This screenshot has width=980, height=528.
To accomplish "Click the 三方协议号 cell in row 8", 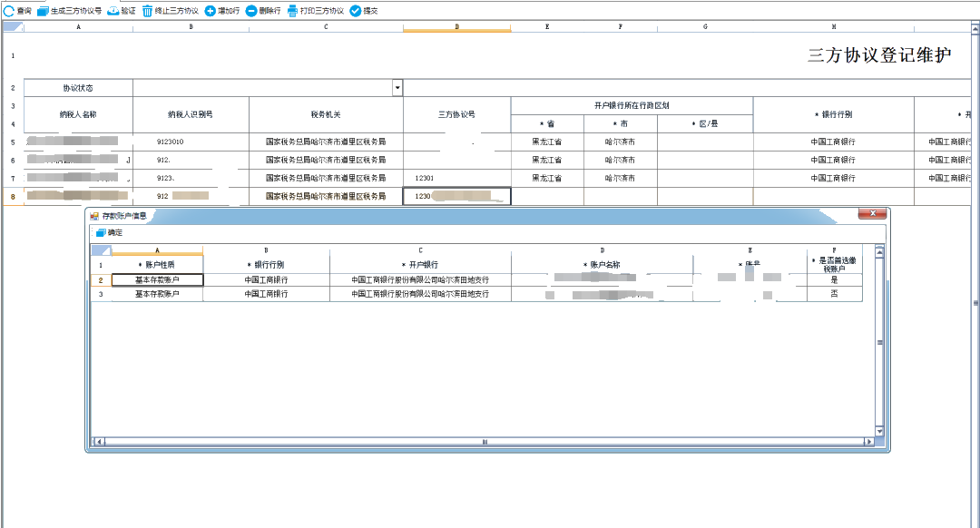I will pyautogui.click(x=456, y=196).
